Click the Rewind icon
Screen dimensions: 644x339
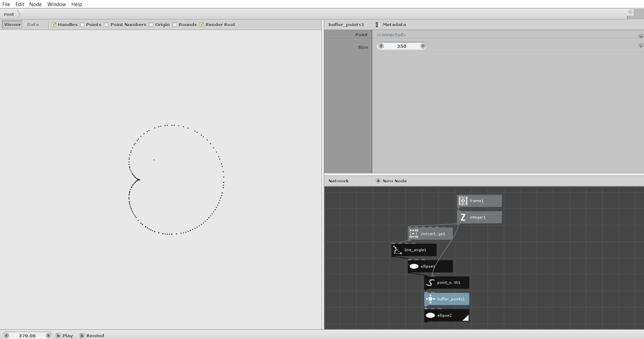click(x=82, y=336)
